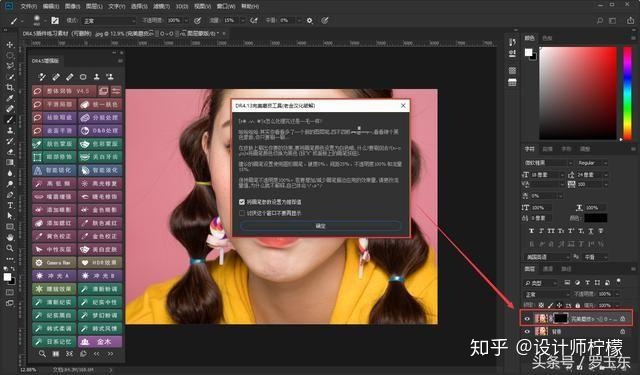The height and width of the screenshot is (375, 640).
Task: Toggle pressure for opacity icon in options bar
Action: click(198, 20)
